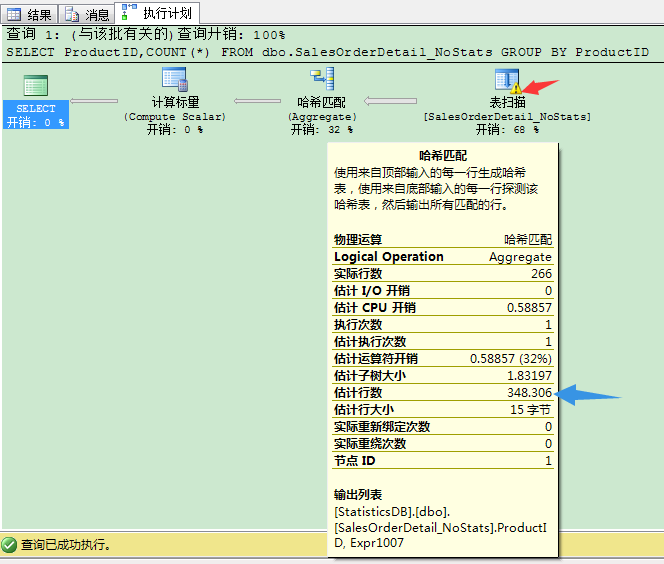This screenshot has height=564, width=664.
Task: Click the warning triangle on the table scan icon
Action: click(516, 88)
